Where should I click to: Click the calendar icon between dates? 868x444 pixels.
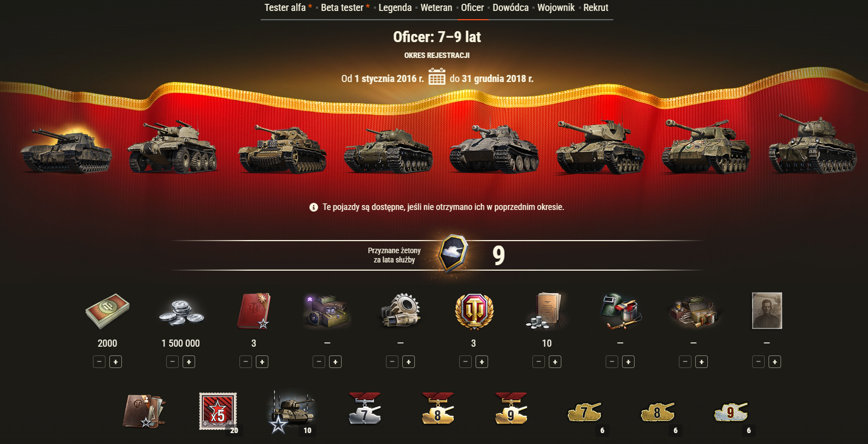click(x=437, y=77)
